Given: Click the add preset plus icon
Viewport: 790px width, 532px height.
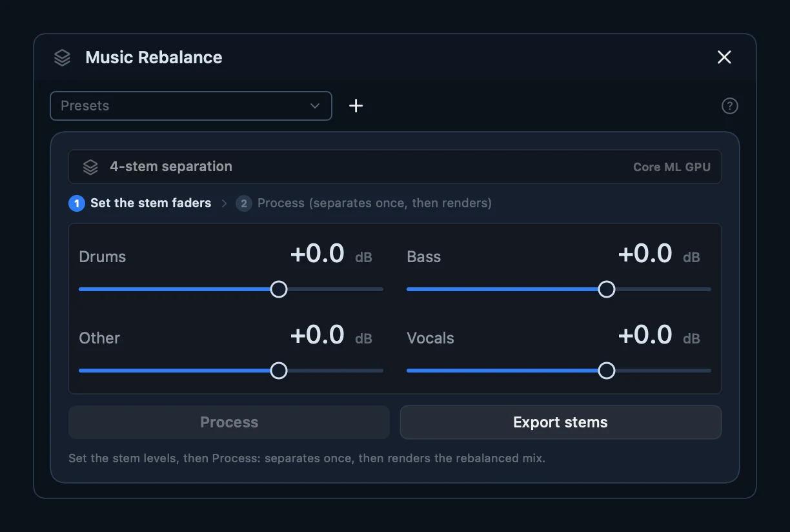Looking at the screenshot, I should pyautogui.click(x=356, y=106).
